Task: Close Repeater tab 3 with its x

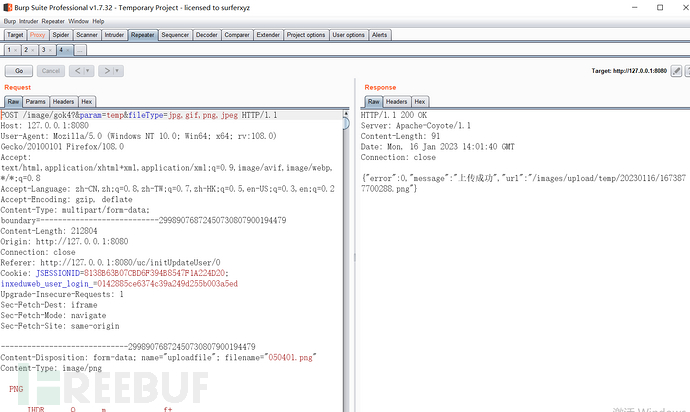Action: point(50,50)
